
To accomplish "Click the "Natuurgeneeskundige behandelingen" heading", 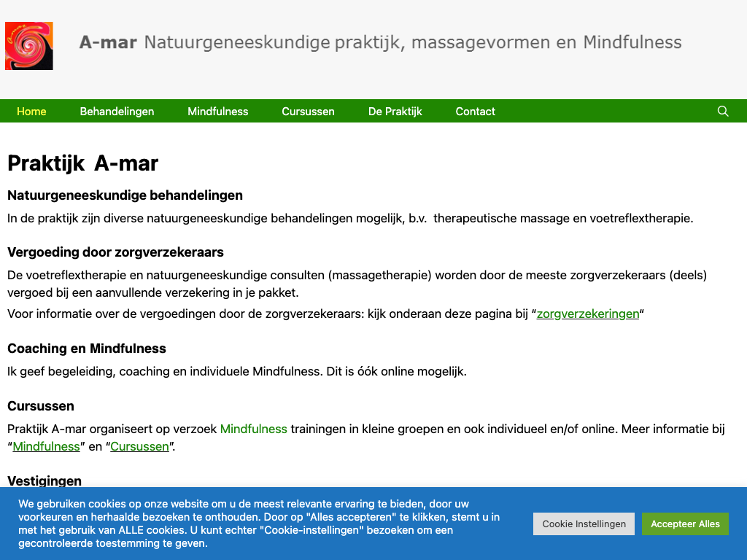I will (x=125, y=195).
